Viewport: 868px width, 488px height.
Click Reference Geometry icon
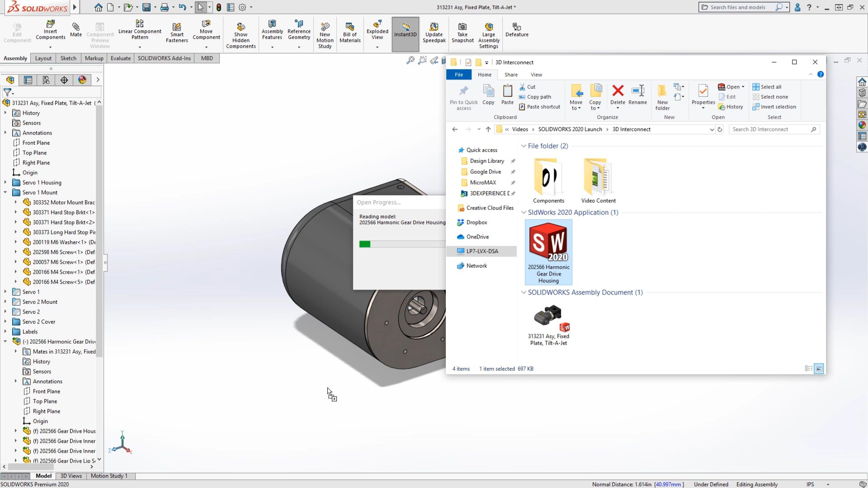coord(299,30)
